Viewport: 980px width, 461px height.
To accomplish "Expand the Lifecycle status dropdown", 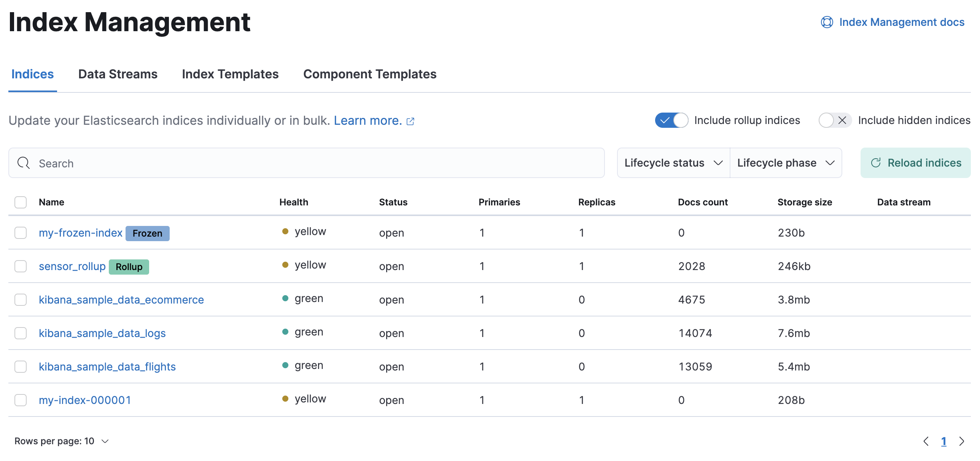I will [x=672, y=163].
